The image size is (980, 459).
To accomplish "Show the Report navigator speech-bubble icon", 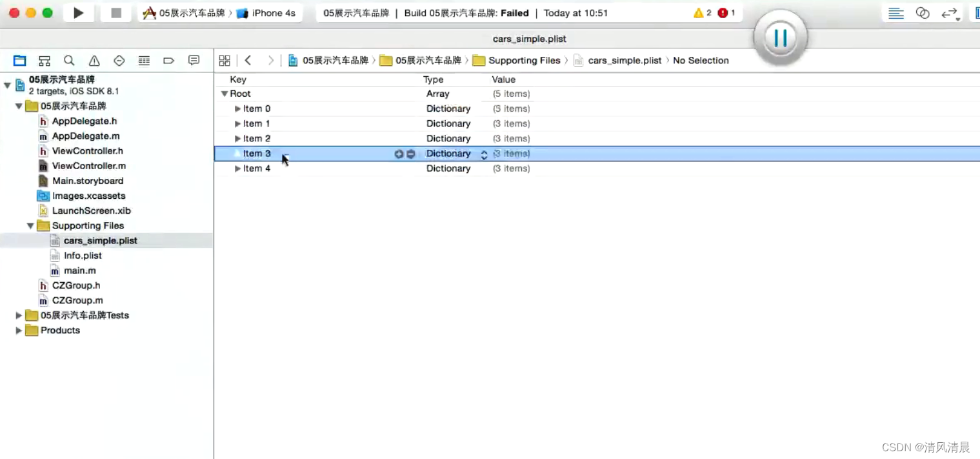I will coord(194,61).
